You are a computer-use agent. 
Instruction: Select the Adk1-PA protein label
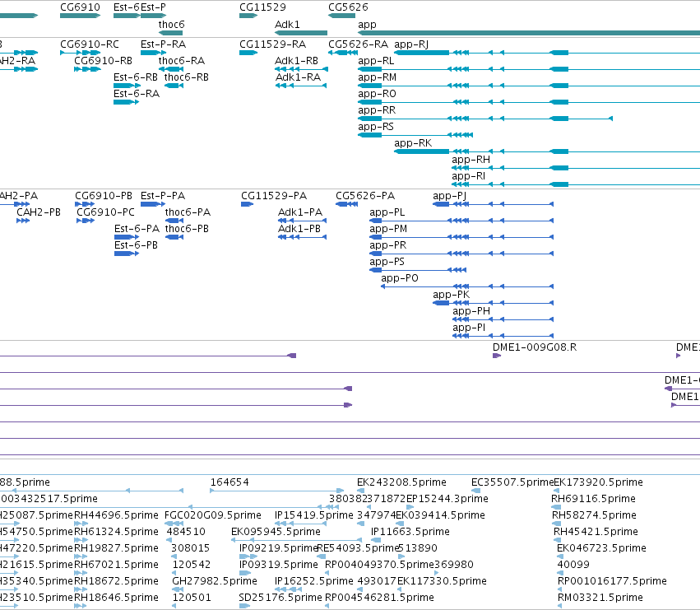(300, 212)
